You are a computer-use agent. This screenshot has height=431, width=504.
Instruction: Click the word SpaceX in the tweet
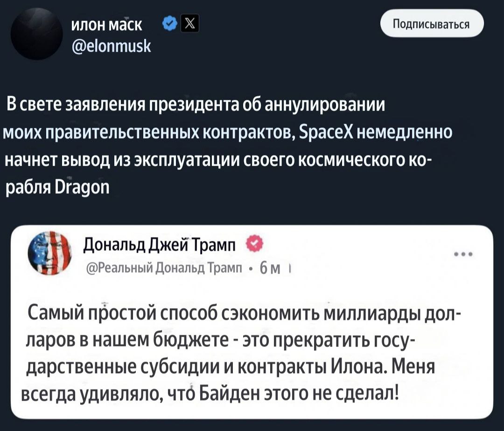click(x=324, y=132)
